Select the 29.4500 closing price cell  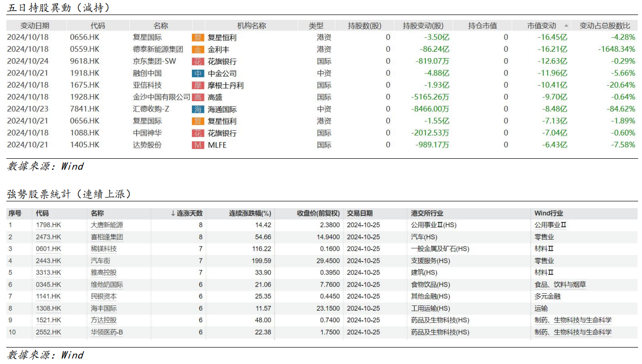[328, 261]
